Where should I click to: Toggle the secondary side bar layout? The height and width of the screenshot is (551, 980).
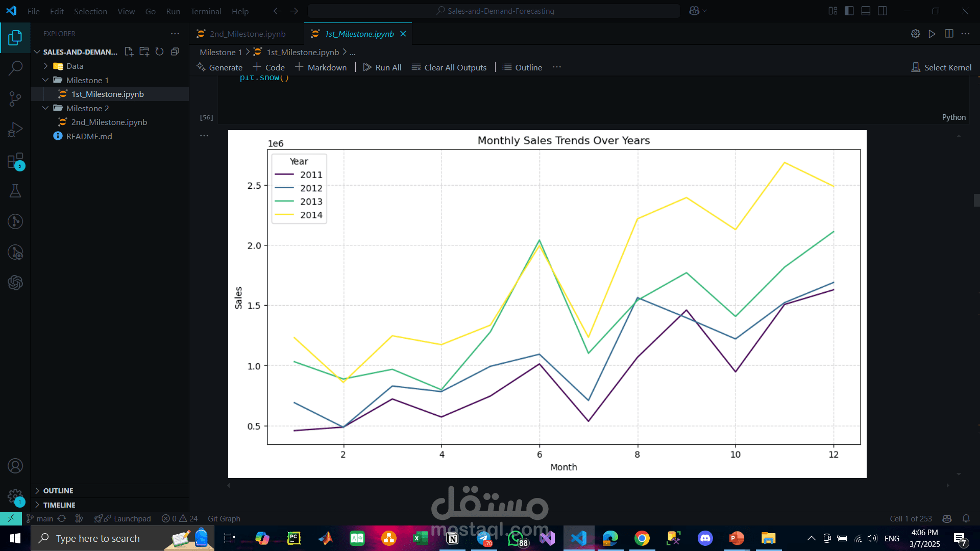coord(882,11)
